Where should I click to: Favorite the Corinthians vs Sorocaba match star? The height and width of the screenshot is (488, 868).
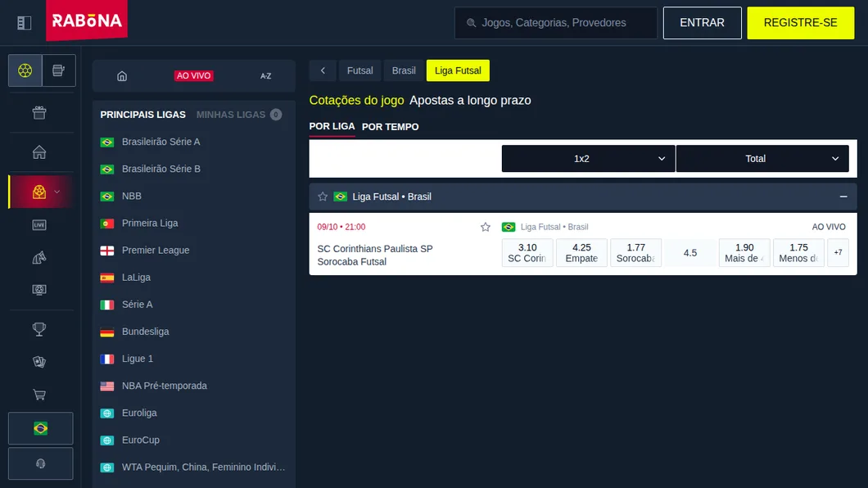(486, 227)
